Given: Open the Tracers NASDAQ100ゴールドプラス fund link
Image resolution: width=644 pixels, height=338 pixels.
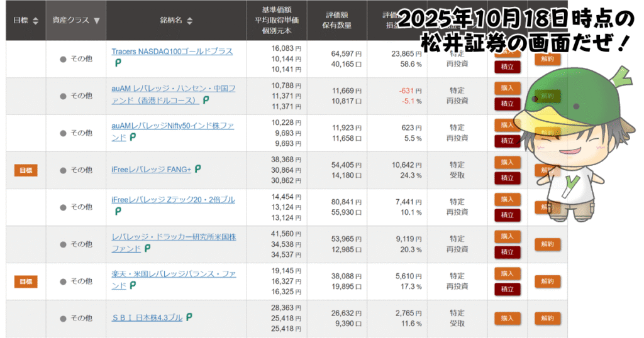Looking at the screenshot, I should click(x=172, y=52).
